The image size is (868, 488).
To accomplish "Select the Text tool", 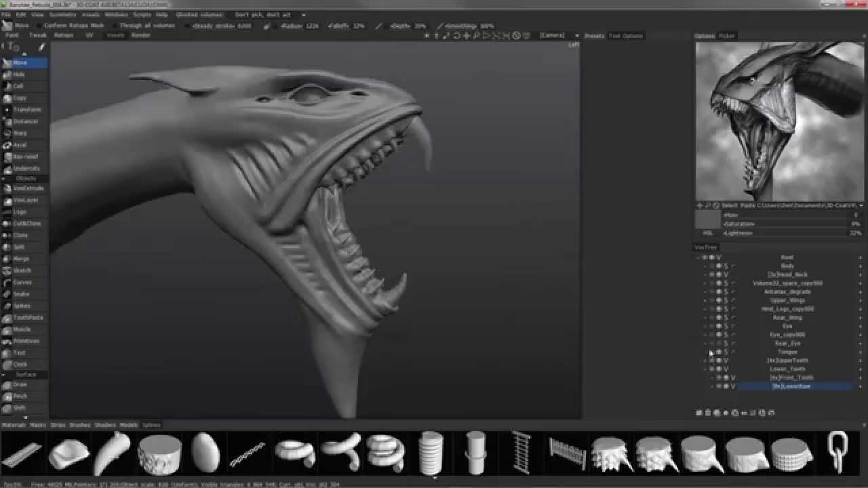I will click(x=24, y=352).
